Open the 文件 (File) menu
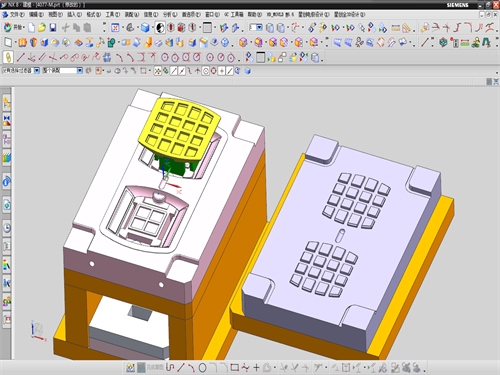The height and width of the screenshot is (375, 500). pyautogui.click(x=16, y=15)
